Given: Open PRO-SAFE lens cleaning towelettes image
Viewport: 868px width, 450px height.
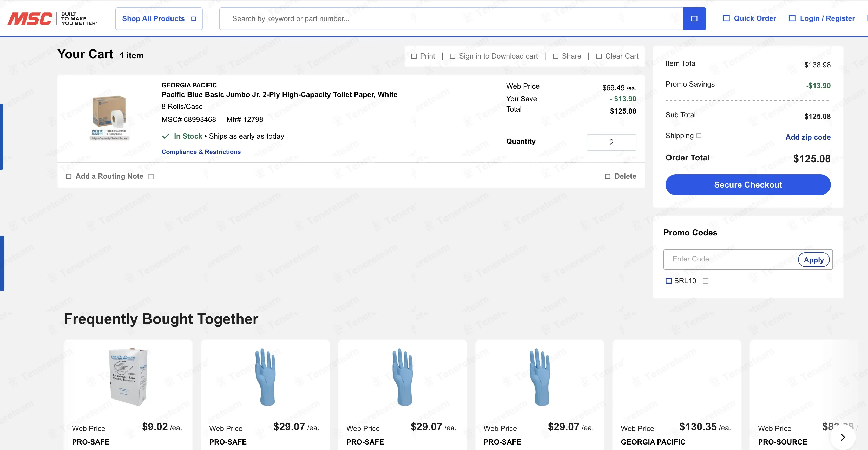Looking at the screenshot, I should tap(128, 377).
